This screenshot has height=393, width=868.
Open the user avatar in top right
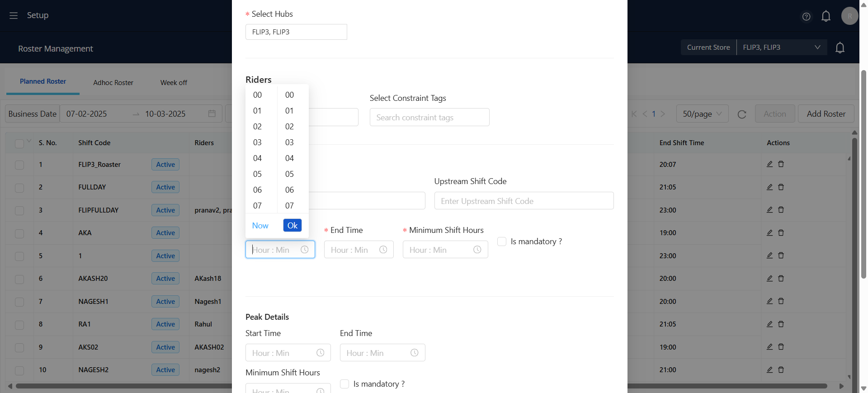click(x=849, y=16)
